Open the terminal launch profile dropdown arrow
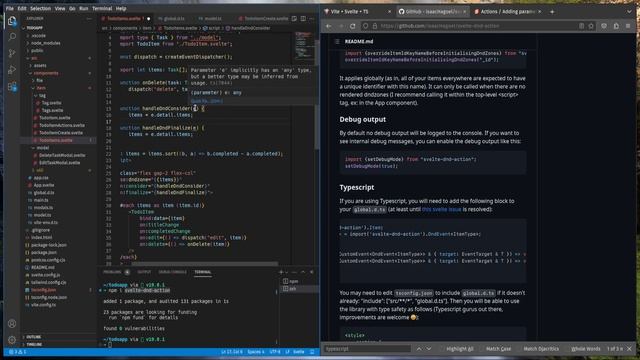This screenshot has height=360, width=640. click(x=287, y=272)
